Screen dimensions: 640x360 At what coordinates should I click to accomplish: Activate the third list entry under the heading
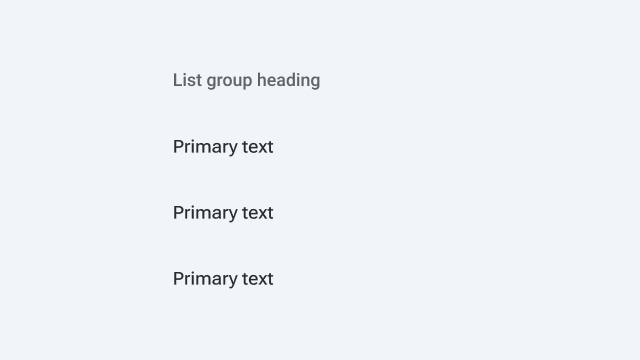(223, 279)
